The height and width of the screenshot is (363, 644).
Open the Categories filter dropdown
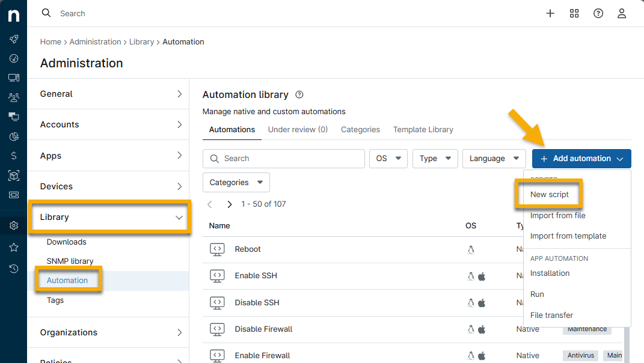click(236, 182)
